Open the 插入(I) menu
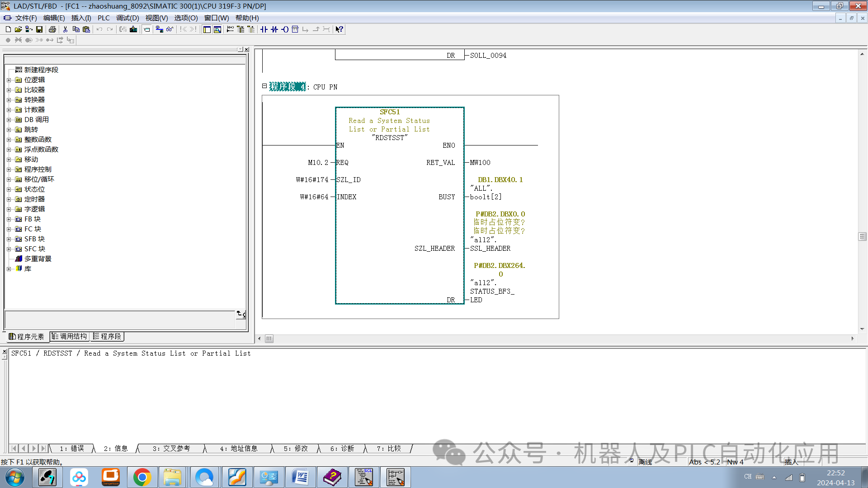Image resolution: width=868 pixels, height=488 pixels. [x=81, y=18]
